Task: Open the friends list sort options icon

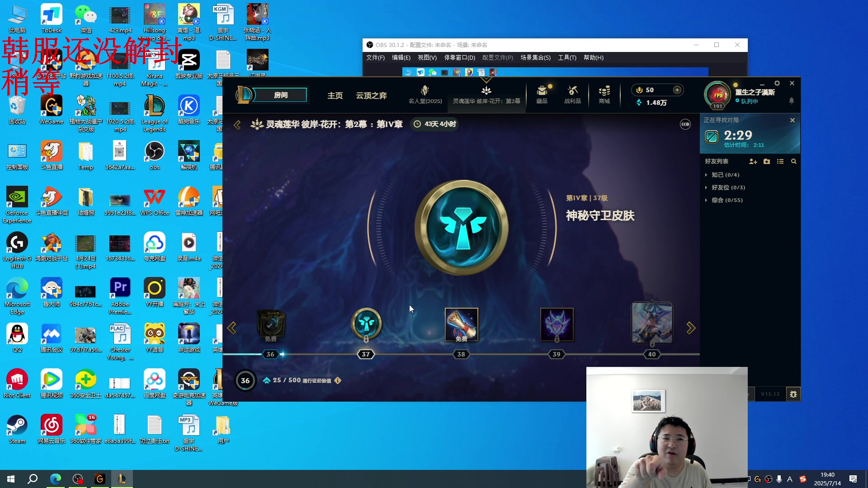Action: coord(780,161)
